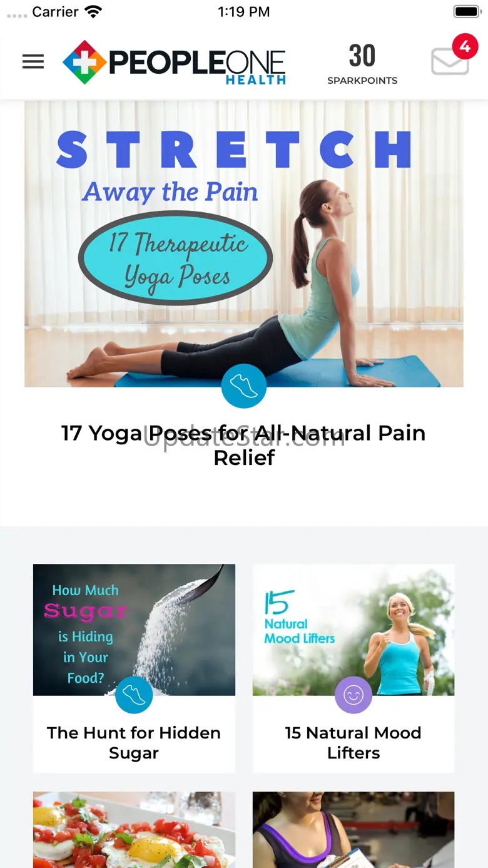Open the 15 Natural Mood Lifters thumbnail
Screen dimensions: 488x868
pyautogui.click(x=353, y=630)
